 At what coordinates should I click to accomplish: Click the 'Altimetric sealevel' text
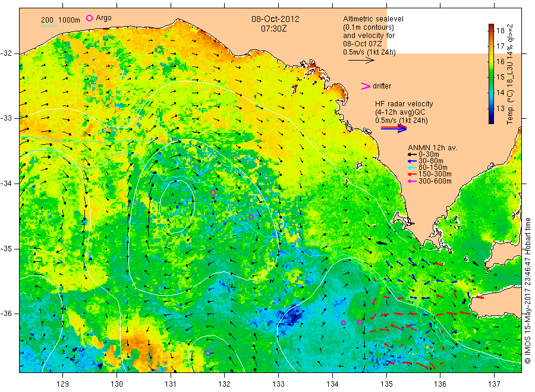coord(373,19)
